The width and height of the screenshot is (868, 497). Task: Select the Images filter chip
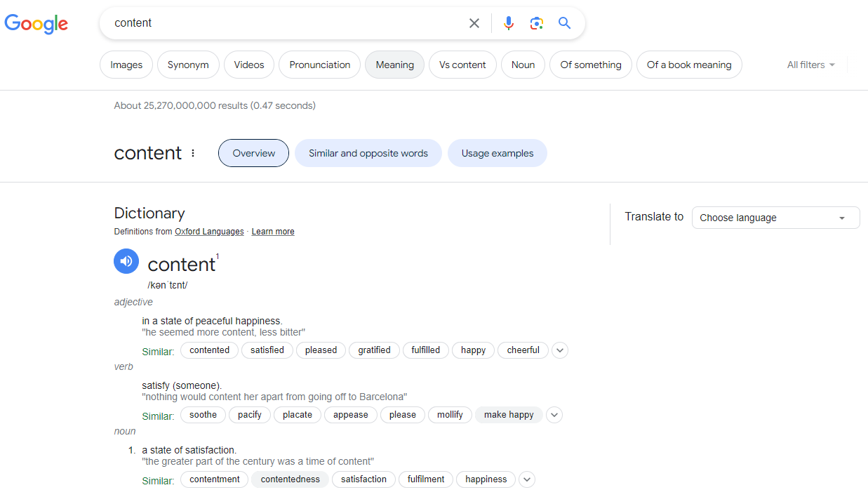[126, 65]
